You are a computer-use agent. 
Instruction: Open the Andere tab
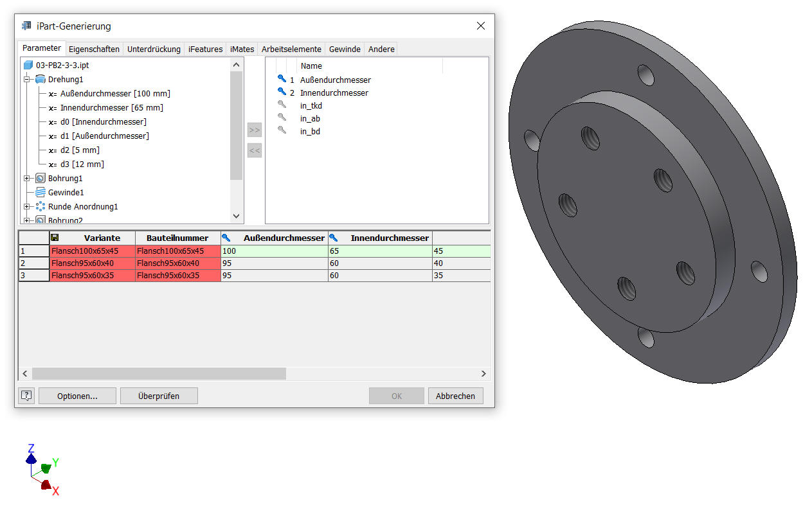coord(381,49)
